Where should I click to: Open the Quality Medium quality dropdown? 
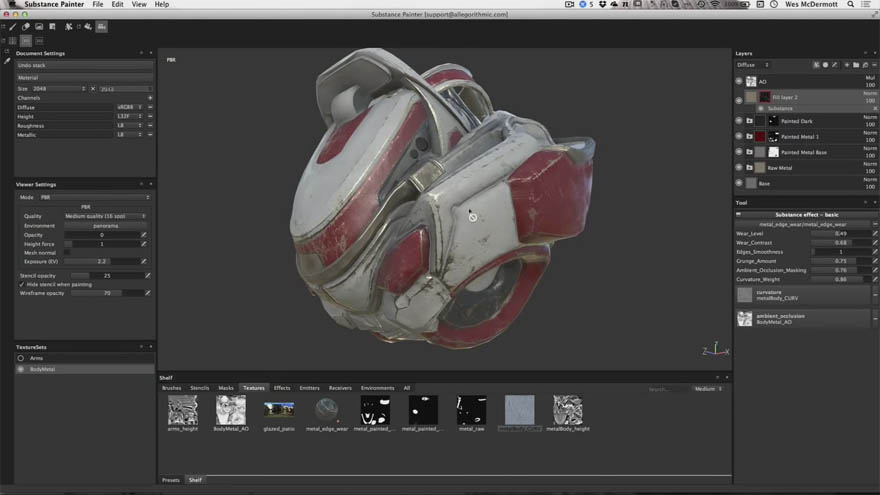(105, 216)
